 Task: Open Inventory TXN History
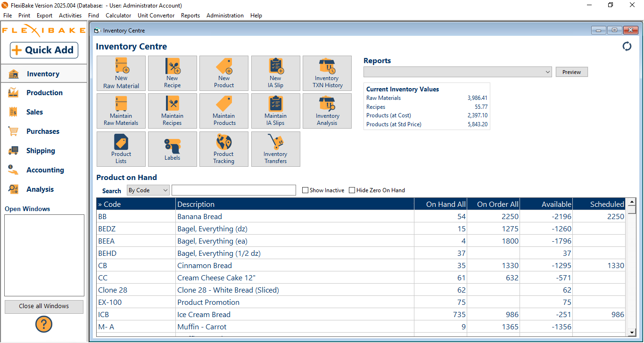(x=327, y=73)
